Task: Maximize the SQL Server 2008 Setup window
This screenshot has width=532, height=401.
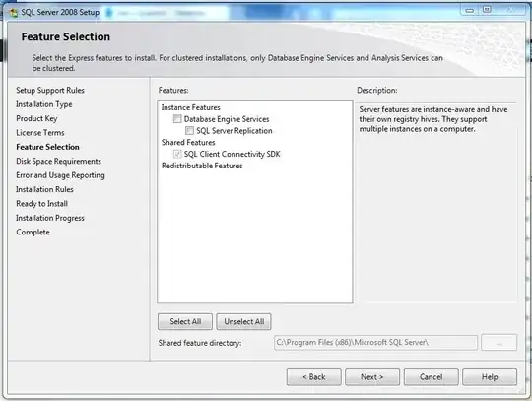Action: point(487,10)
